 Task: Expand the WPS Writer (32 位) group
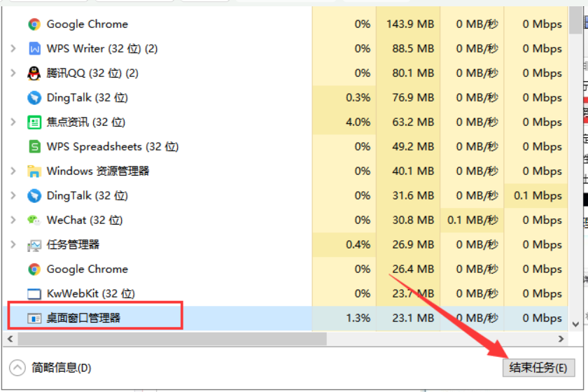tap(13, 49)
